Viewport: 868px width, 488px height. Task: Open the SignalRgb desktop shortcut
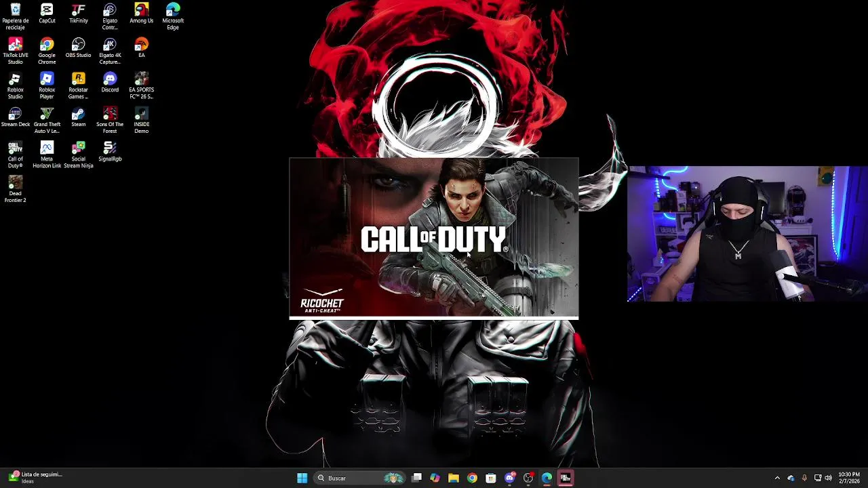point(110,152)
